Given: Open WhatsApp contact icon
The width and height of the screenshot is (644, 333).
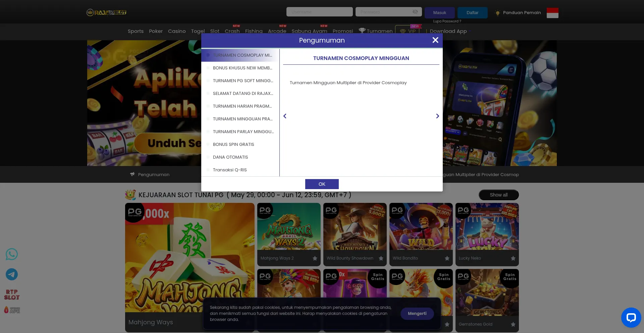Looking at the screenshot, I should point(12,254).
